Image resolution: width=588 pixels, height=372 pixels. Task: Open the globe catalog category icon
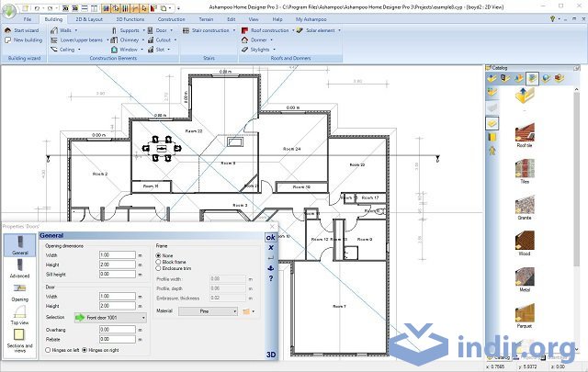pos(546,78)
